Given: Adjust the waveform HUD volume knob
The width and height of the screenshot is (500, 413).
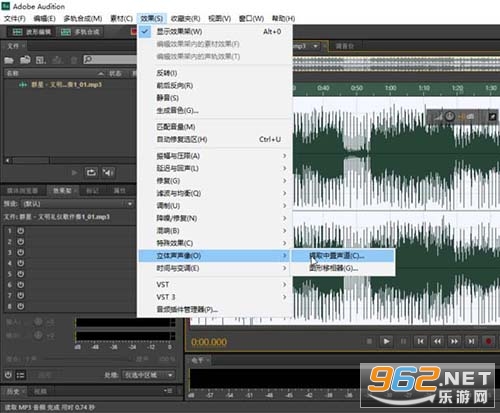Looking at the screenshot, I should coord(450,116).
